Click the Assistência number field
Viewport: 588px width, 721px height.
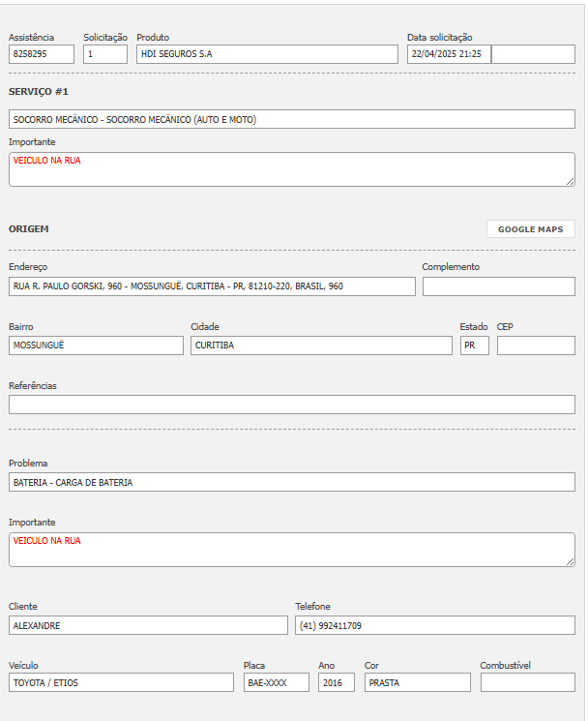[x=41, y=54]
